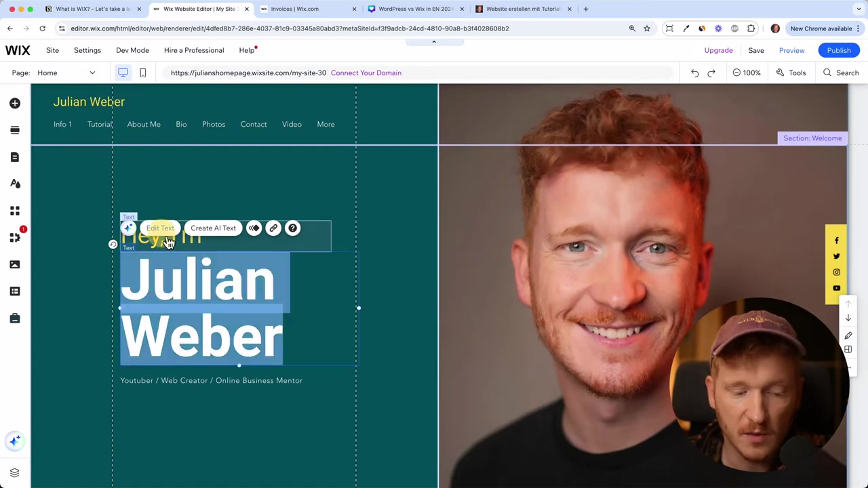Click Preview in top bar
868x488 pixels.
click(791, 50)
